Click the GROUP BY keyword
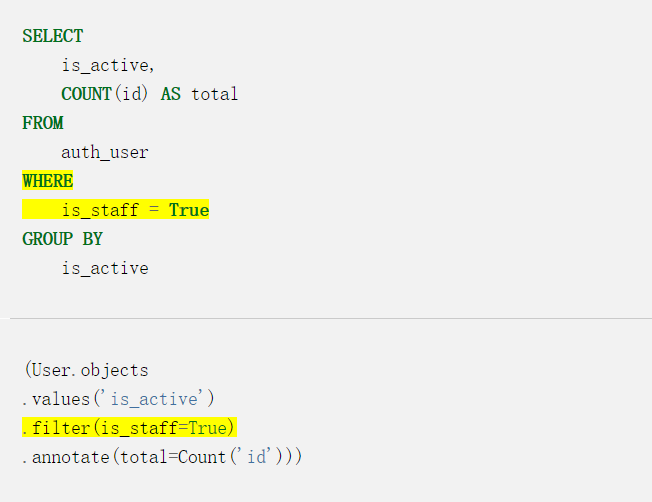 62,239
